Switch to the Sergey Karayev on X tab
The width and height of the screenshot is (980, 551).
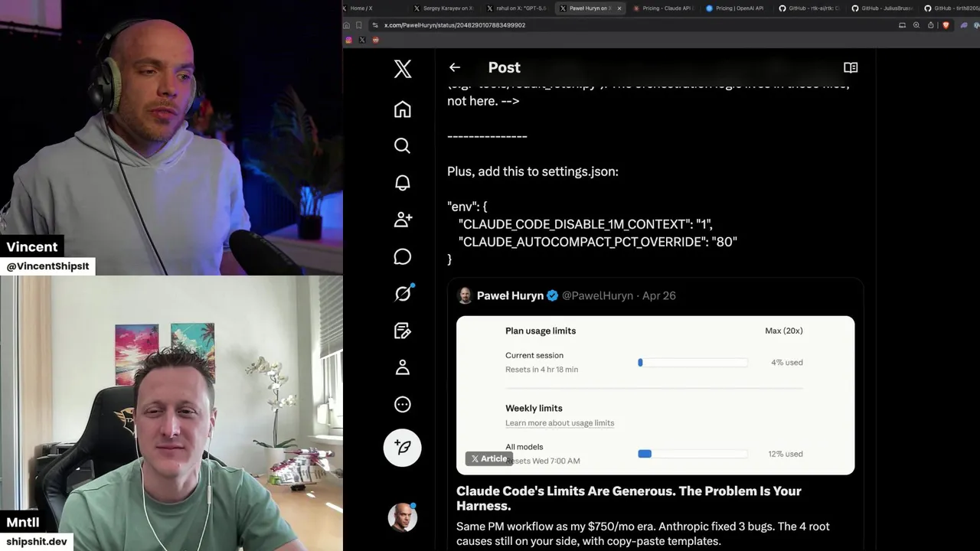pyautogui.click(x=444, y=8)
